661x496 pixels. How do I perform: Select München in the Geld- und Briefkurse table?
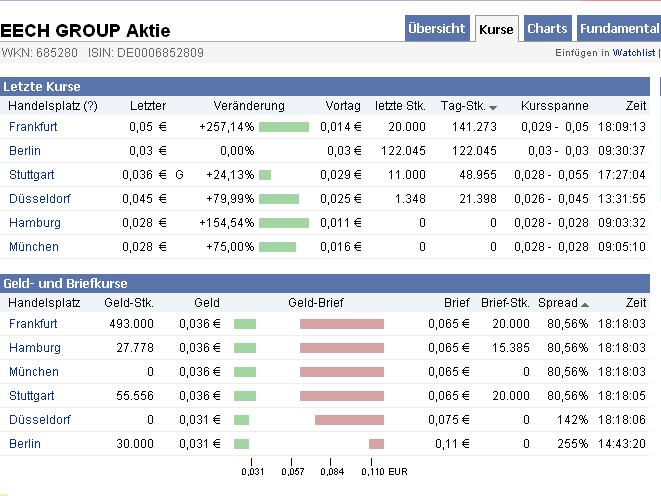33,372
